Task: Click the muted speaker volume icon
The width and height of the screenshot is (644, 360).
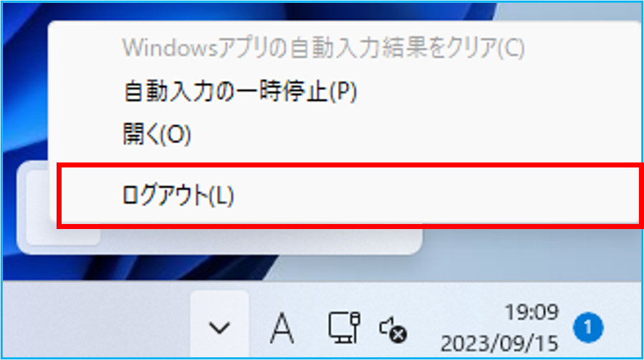Action: click(393, 330)
